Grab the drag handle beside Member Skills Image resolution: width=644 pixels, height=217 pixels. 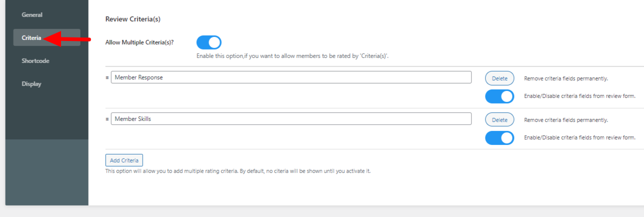107,119
